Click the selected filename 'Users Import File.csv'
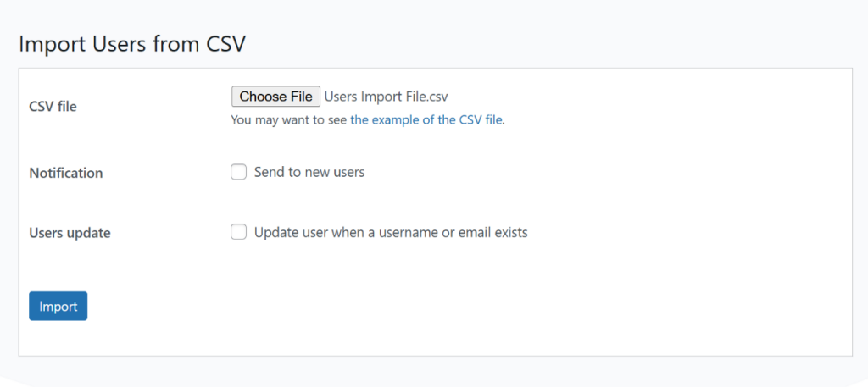Screen dimensions: 868x387 386,97
